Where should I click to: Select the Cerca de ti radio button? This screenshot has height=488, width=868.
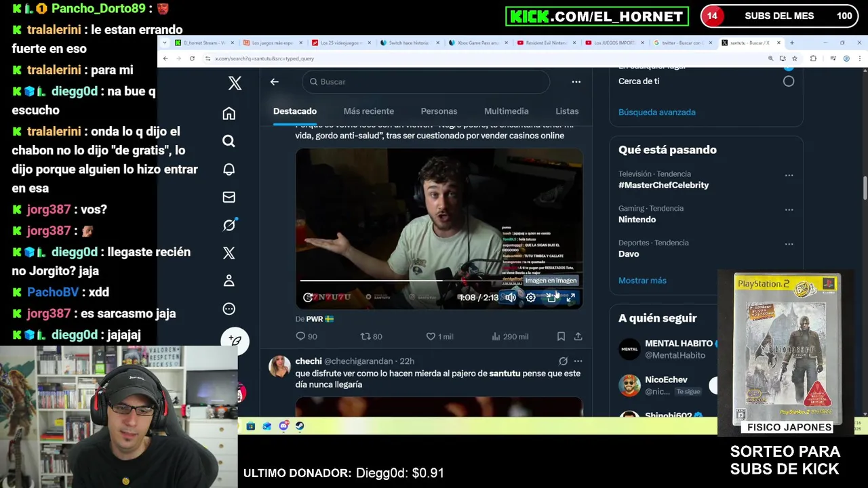point(789,81)
